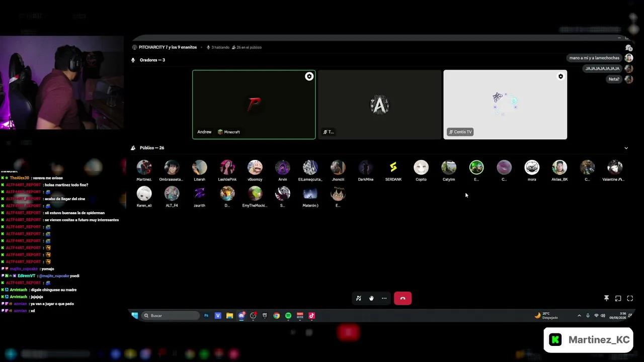Open mora audience avatar
The height and width of the screenshot is (362, 644).
[531, 167]
